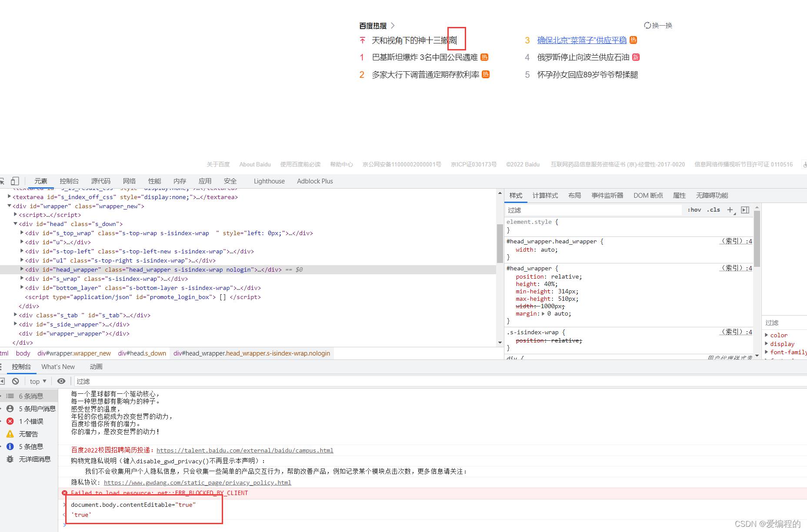Switch to the 源代码 tab
Image resolution: width=807 pixels, height=532 pixels.
point(101,181)
